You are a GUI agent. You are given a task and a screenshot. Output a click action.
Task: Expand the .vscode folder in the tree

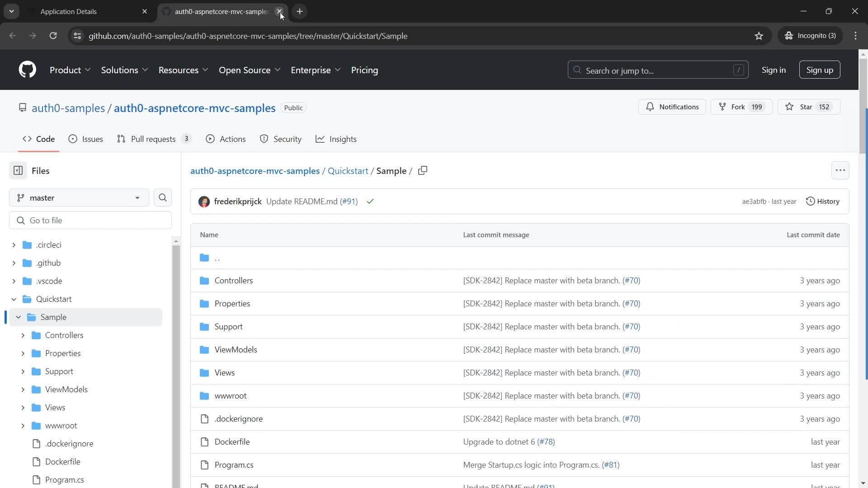coord(14,281)
